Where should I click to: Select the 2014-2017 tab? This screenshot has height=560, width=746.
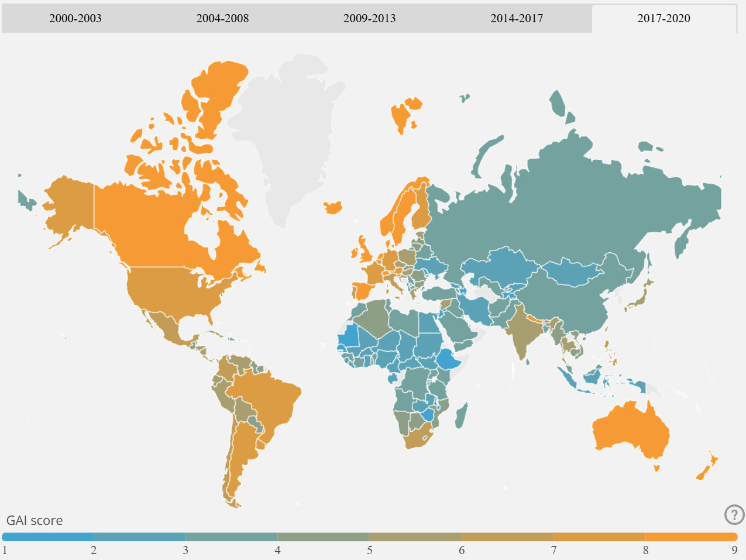517,18
